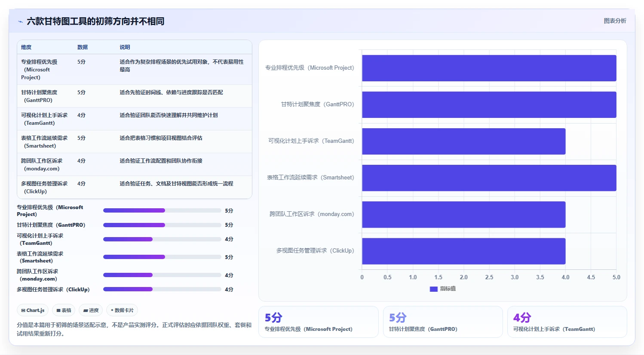Click the chart axis label 甘特计划聚焦度 (GanttPRO)

(318, 105)
